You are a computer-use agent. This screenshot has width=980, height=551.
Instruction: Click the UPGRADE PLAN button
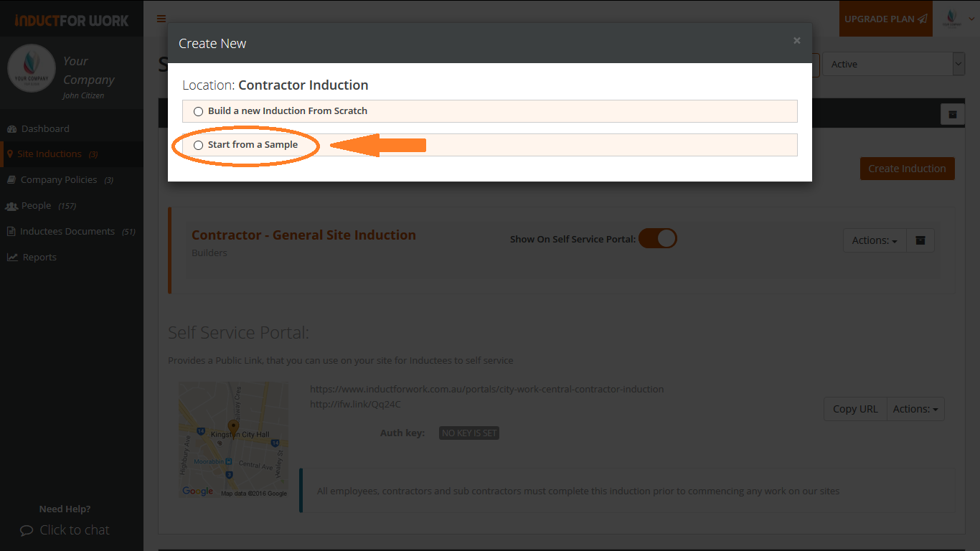[x=885, y=19]
